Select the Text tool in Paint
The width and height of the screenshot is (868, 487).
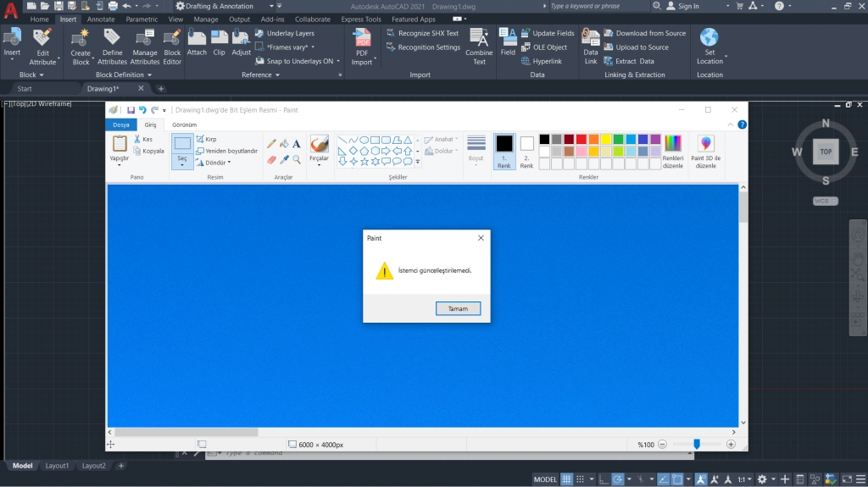(x=297, y=144)
